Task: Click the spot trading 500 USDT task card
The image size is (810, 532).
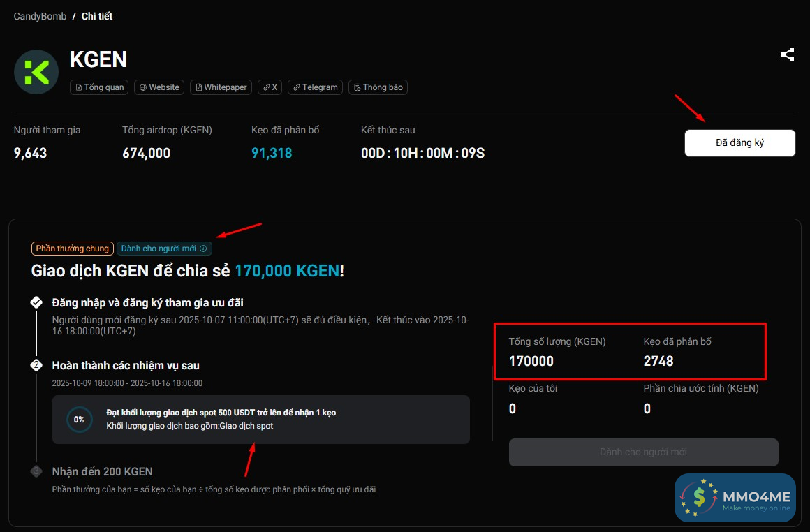Action: [261, 420]
